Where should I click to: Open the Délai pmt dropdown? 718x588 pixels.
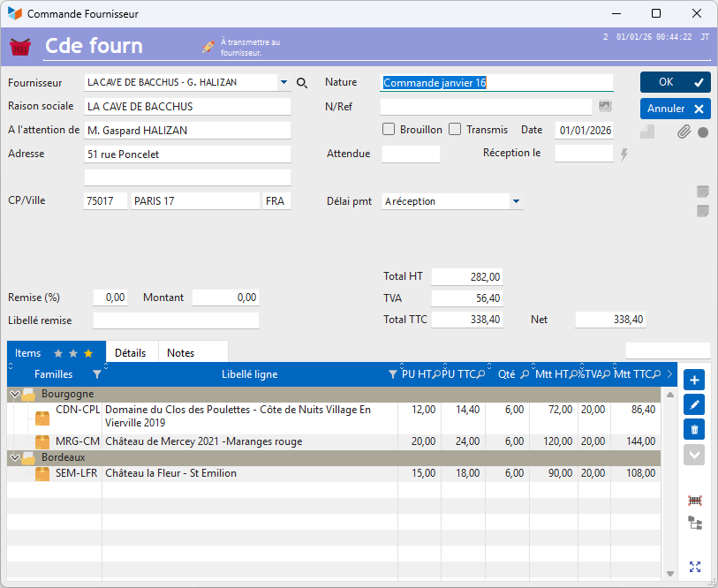pos(516,201)
